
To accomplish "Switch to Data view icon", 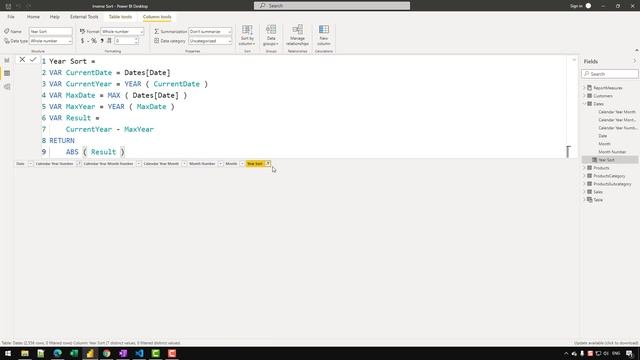I will [x=7, y=73].
